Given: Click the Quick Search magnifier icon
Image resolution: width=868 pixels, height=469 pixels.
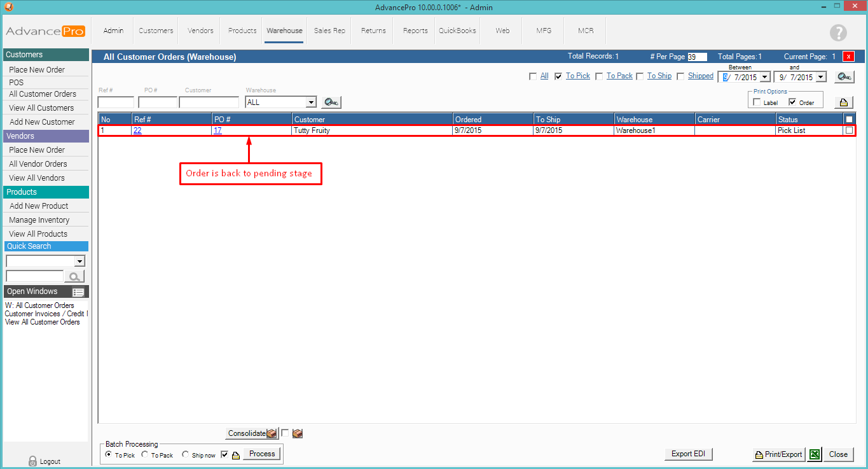Looking at the screenshot, I should click(75, 276).
